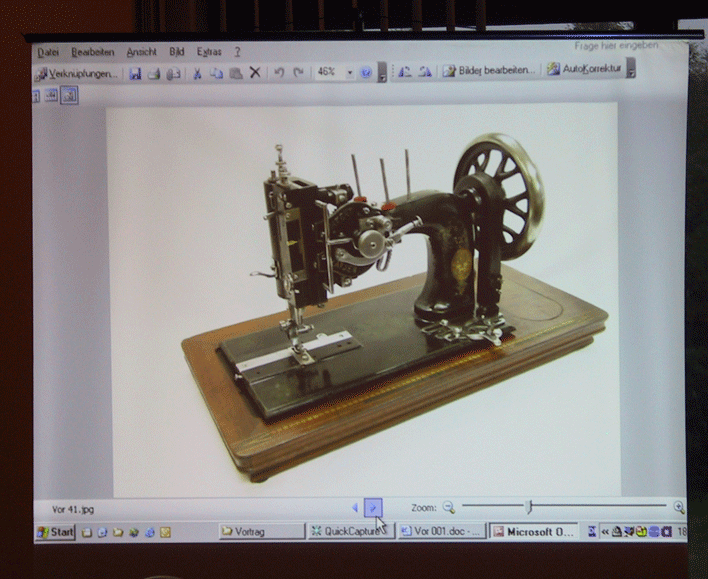Click the Redo arrow icon

[298, 72]
